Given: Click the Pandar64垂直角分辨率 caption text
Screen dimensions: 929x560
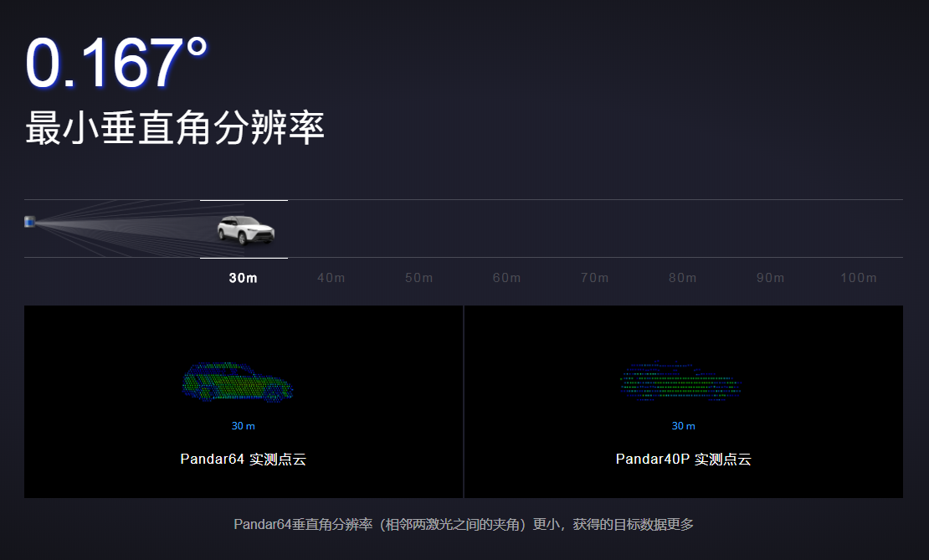Looking at the screenshot, I should (464, 525).
